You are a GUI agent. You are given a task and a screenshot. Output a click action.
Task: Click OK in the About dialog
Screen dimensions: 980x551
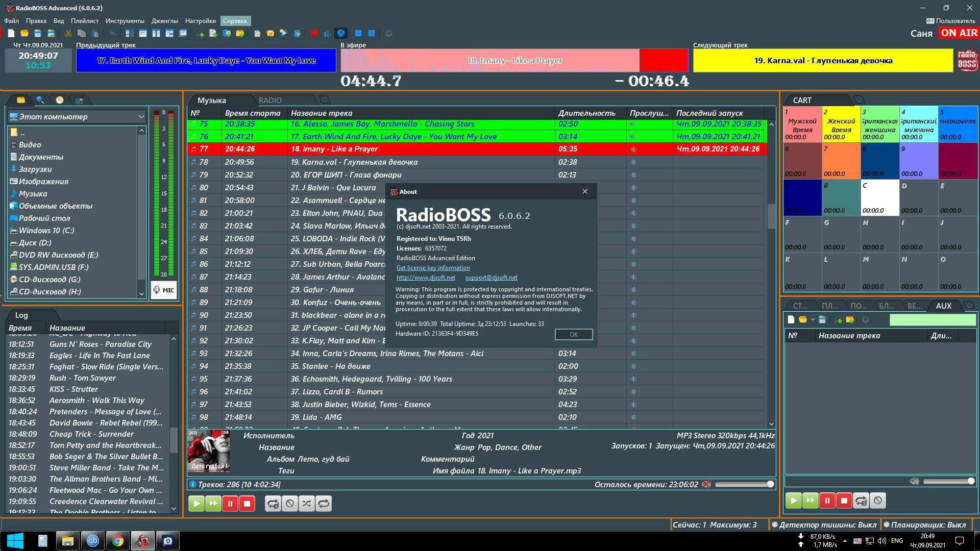[x=574, y=334]
